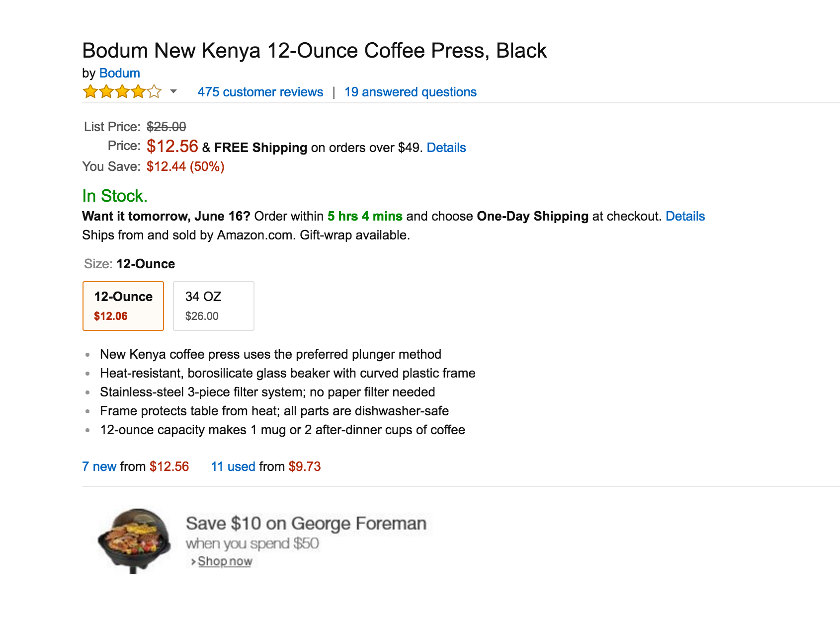Click the $12.56 sale price

(x=172, y=147)
